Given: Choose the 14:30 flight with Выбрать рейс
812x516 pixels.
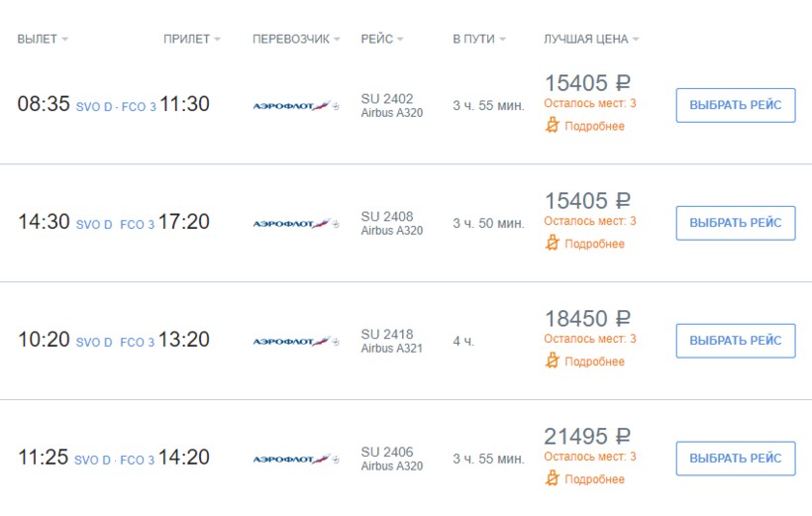Looking at the screenshot, I should click(735, 223).
